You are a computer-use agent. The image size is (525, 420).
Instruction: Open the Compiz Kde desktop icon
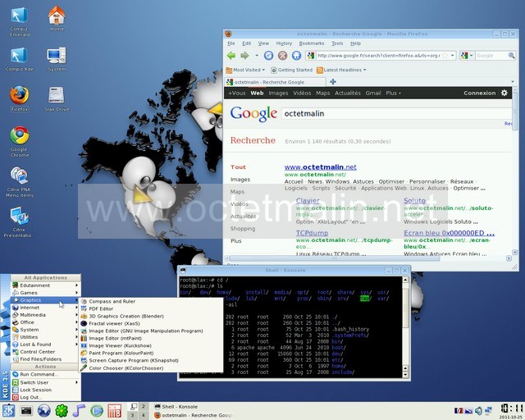tap(20, 59)
